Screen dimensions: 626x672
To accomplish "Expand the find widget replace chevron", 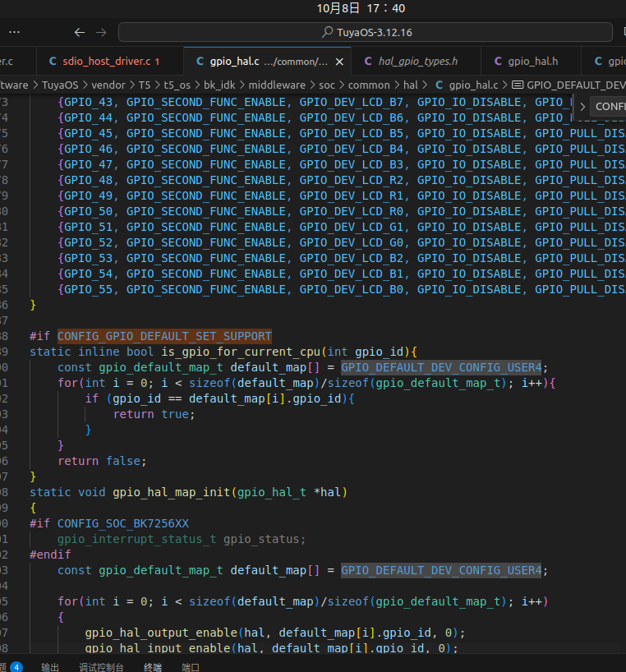I will (582, 107).
